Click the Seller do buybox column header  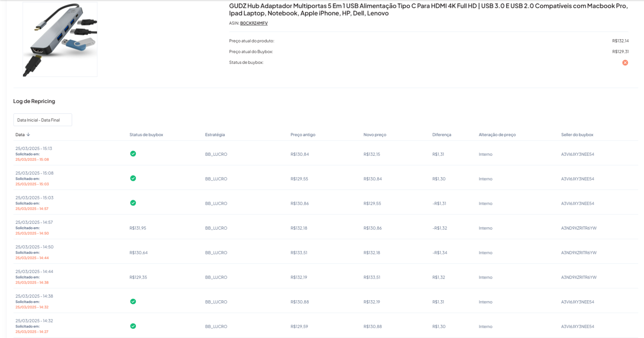point(577,135)
